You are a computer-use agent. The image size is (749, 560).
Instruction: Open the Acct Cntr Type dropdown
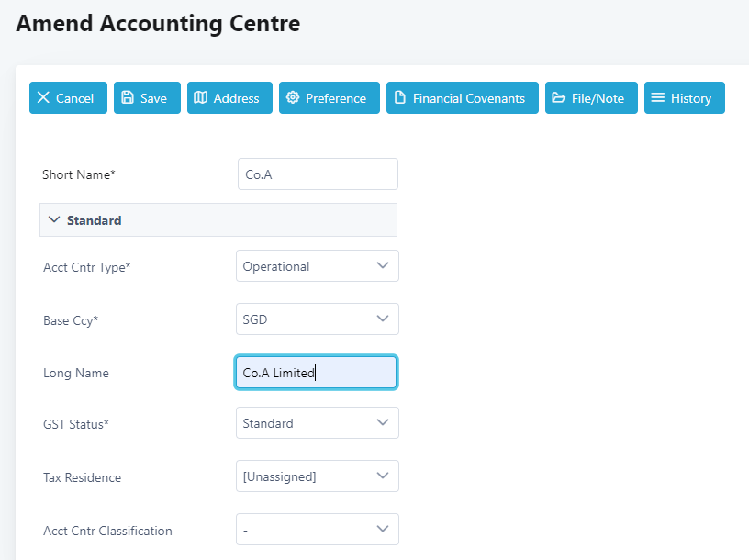coord(317,266)
